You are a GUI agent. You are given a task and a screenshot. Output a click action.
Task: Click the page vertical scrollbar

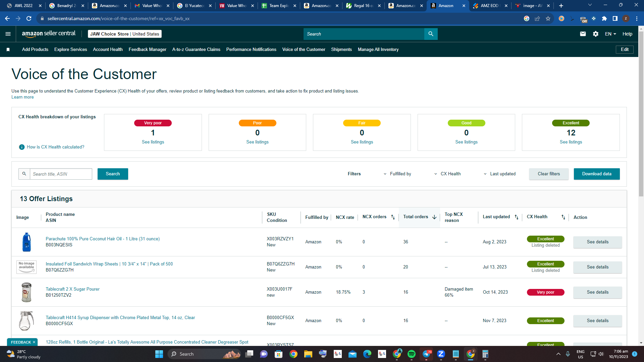(641, 114)
